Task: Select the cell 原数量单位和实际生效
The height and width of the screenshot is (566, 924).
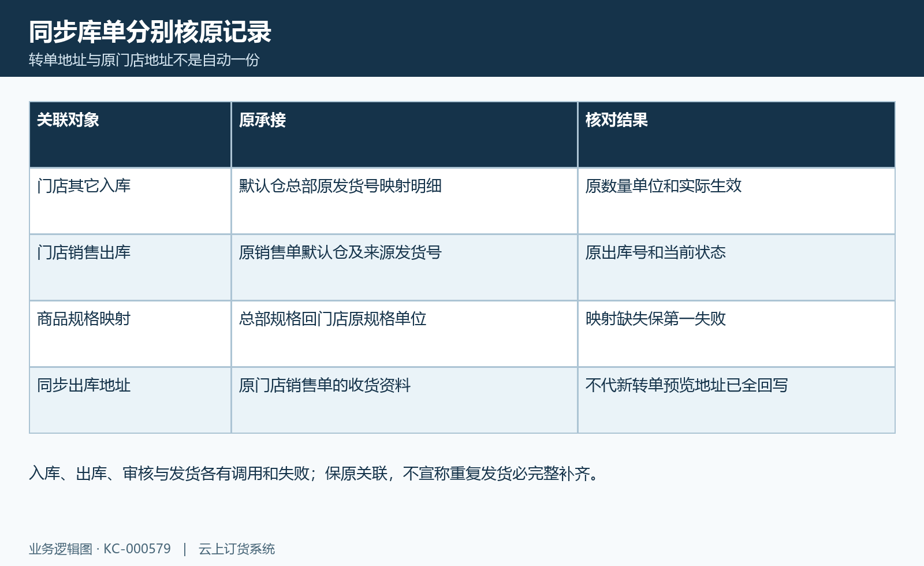Action: pos(736,201)
